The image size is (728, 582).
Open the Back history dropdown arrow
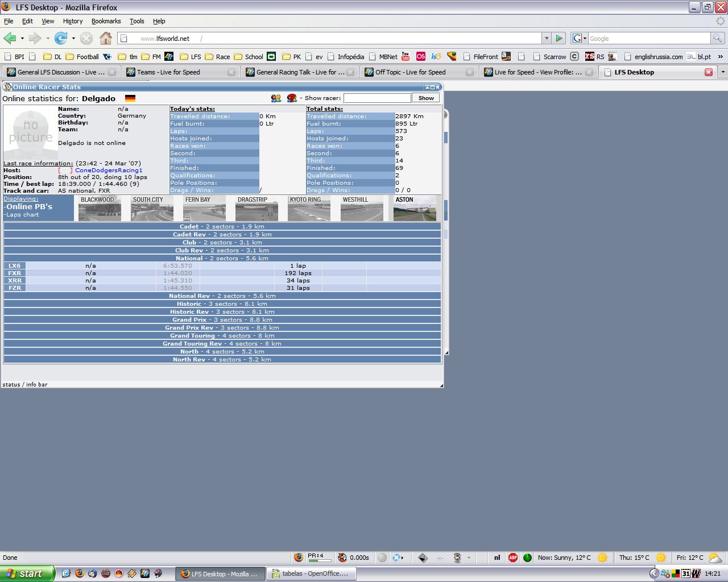pyautogui.click(x=22, y=39)
